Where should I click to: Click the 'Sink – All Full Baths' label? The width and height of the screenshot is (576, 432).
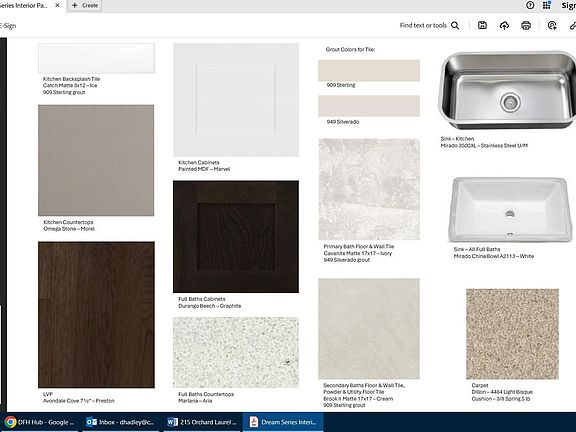pyautogui.click(x=477, y=249)
